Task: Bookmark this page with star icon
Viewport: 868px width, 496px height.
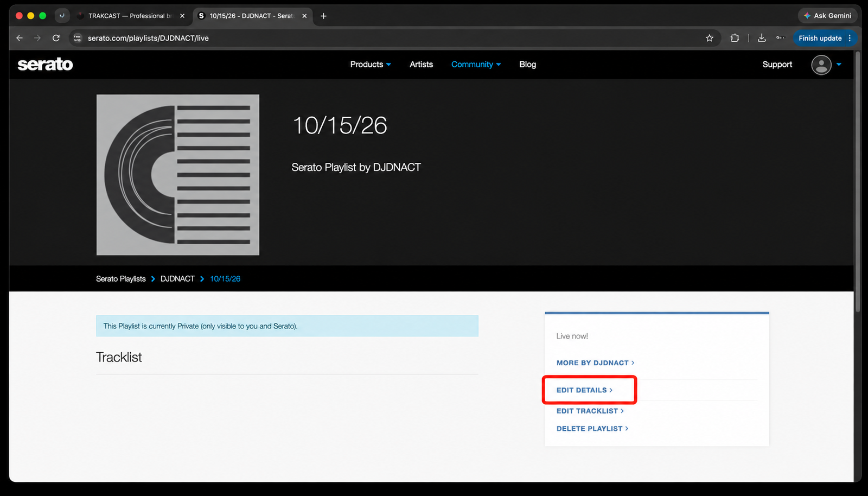Action: 709,38
